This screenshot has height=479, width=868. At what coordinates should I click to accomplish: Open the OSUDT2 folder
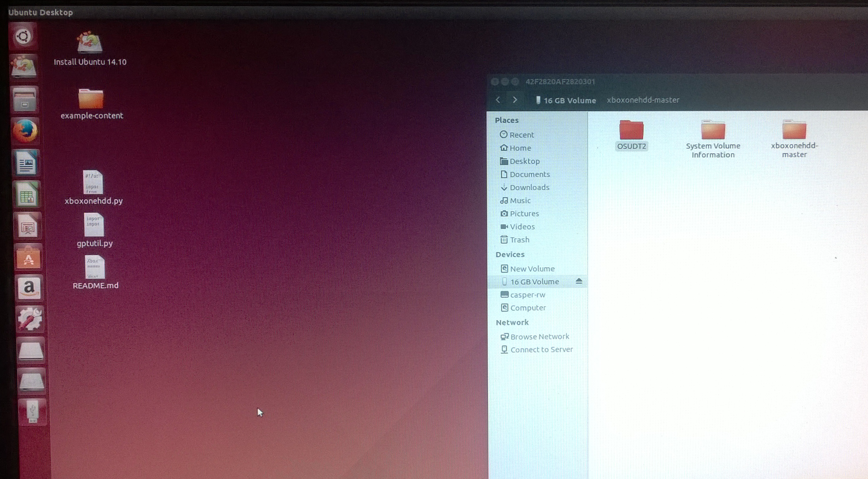631,130
